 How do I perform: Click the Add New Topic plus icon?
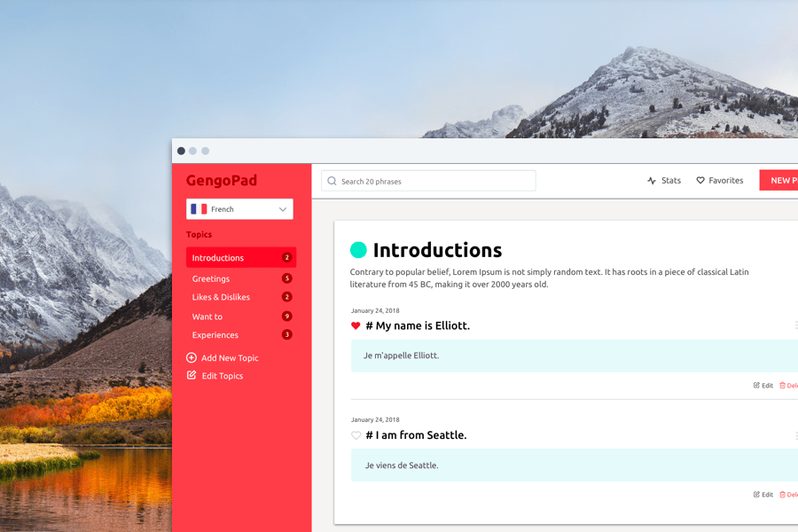(x=192, y=358)
